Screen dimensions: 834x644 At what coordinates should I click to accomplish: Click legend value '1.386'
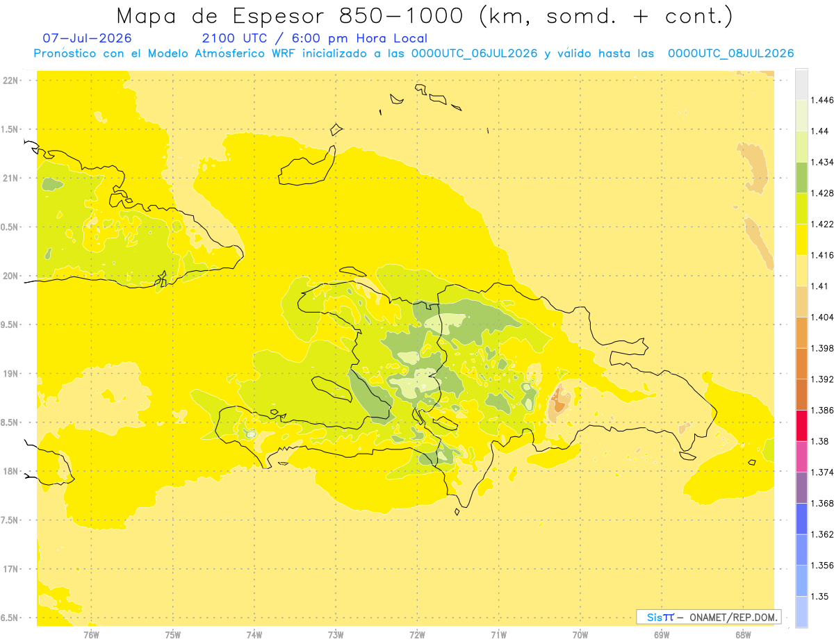click(823, 411)
